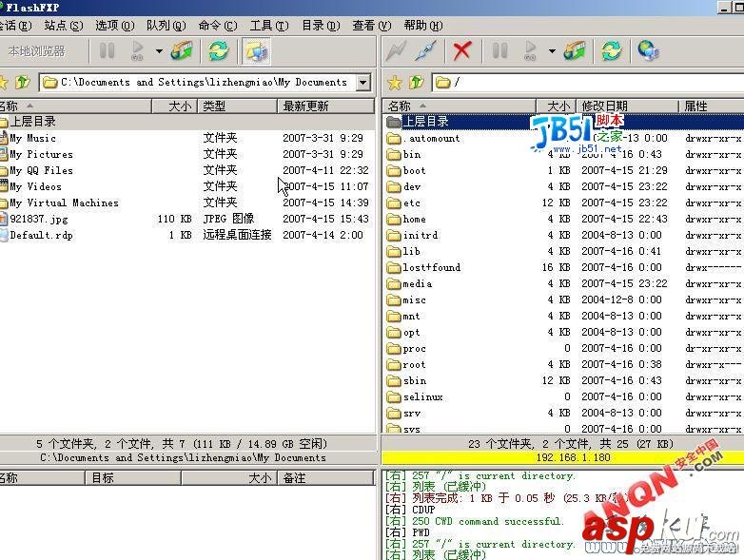744x560 pixels.
Task: Click the remote path field showing /
Action: (x=588, y=83)
